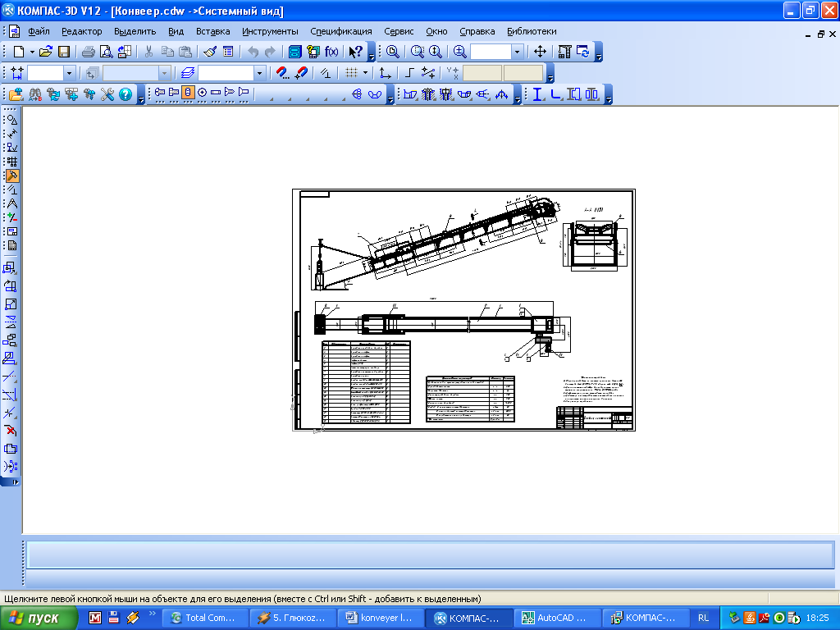This screenshot has width=840, height=630.
Task: Click the Print icon in toolbar
Action: pyautogui.click(x=88, y=52)
